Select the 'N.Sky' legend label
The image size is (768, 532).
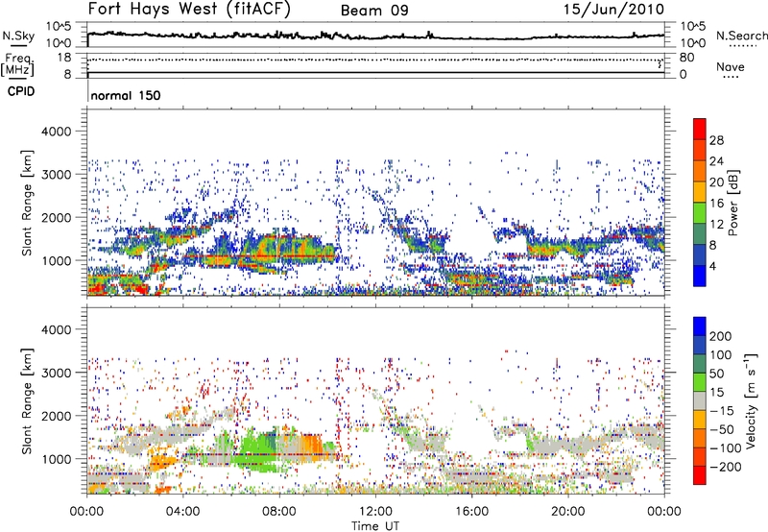click(18, 36)
